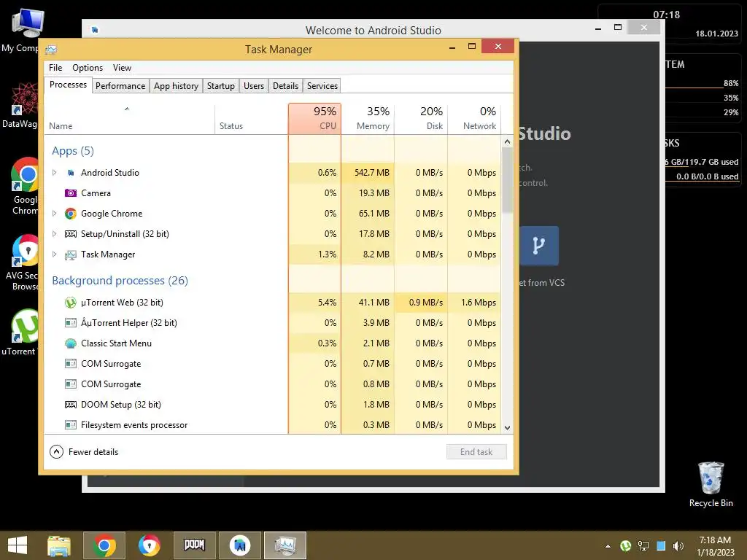Expand the Setup/Uninstall (32 bit) group

click(x=54, y=234)
